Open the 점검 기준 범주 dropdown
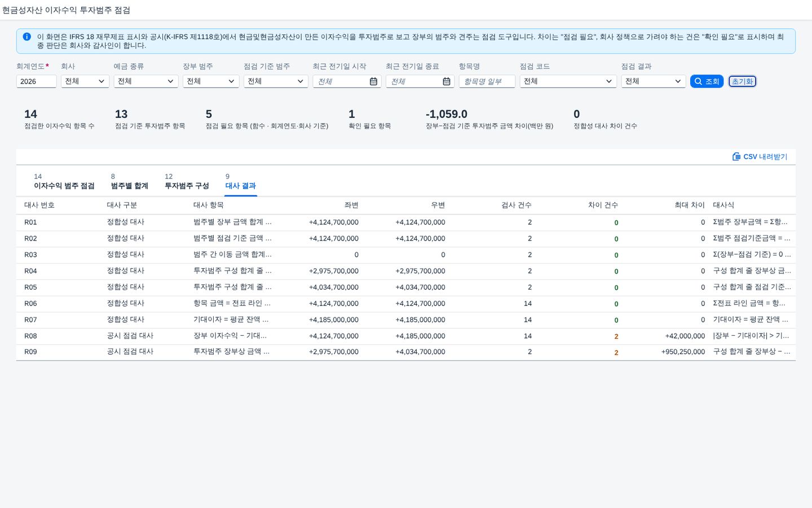812x508 pixels. [276, 81]
